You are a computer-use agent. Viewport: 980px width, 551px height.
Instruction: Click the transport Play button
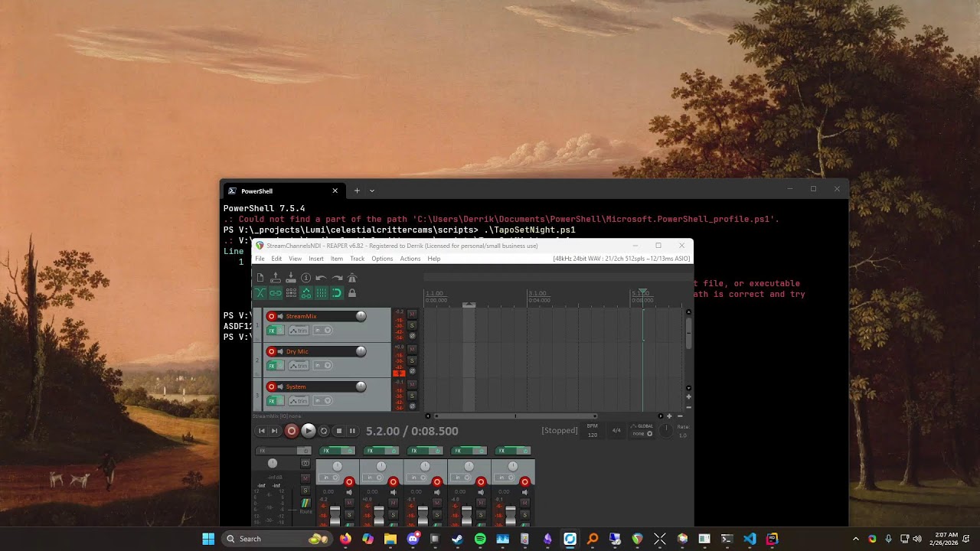(x=308, y=431)
